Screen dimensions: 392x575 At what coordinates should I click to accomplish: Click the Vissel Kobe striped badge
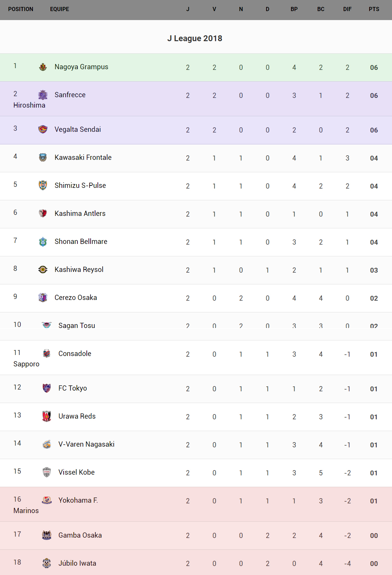coord(47,472)
